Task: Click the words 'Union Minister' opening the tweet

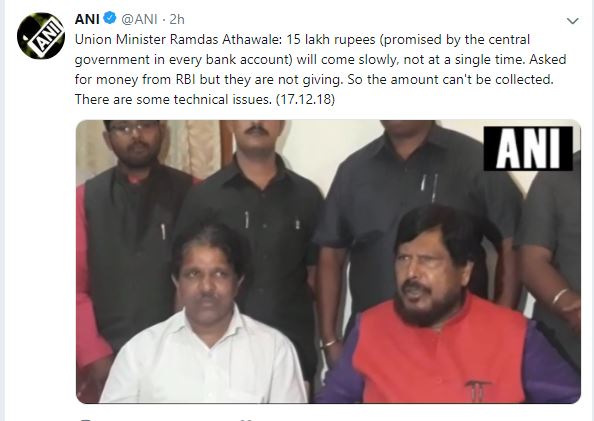Action: pos(120,39)
